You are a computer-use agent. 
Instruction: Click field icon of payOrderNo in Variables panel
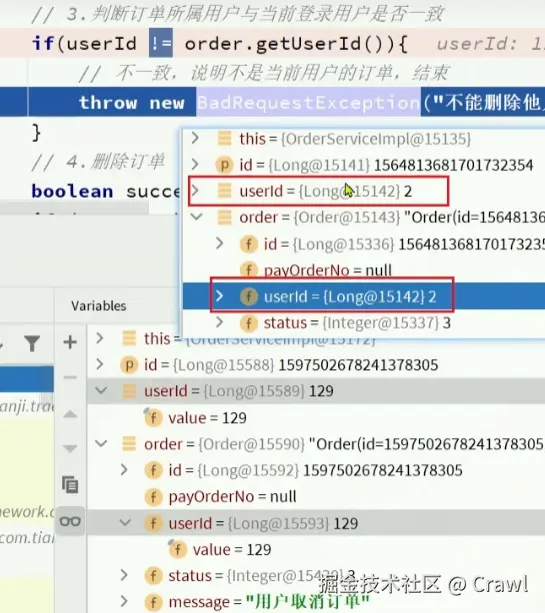pos(153,497)
